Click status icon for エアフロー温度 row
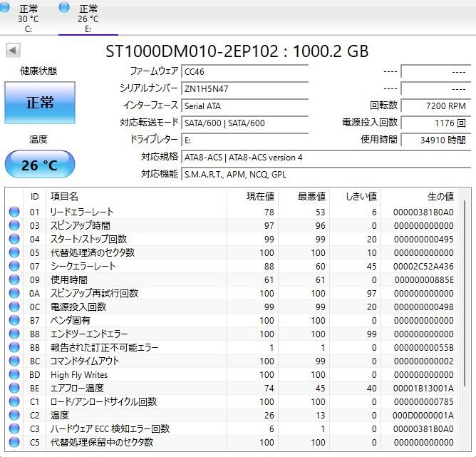476x457 pixels. coord(14,389)
